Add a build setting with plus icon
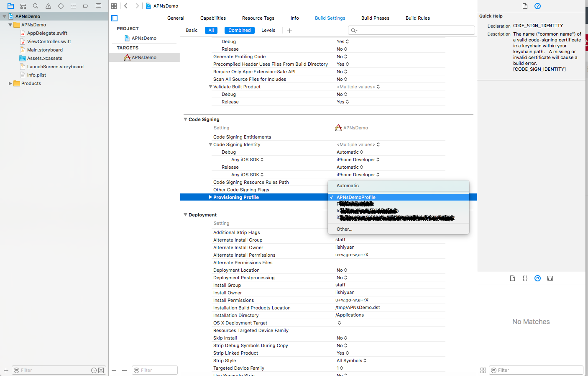Screen dimensions: 588x376 click(x=289, y=30)
